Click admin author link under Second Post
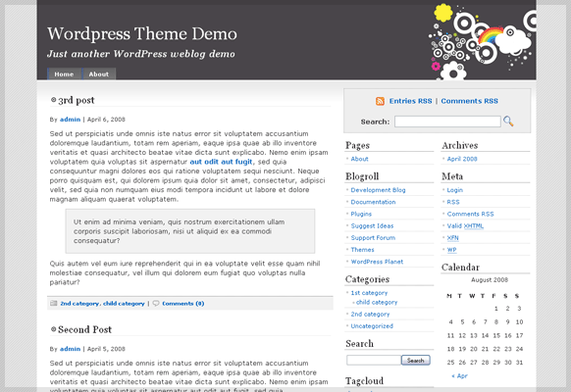The width and height of the screenshot is (571, 392). [70, 349]
